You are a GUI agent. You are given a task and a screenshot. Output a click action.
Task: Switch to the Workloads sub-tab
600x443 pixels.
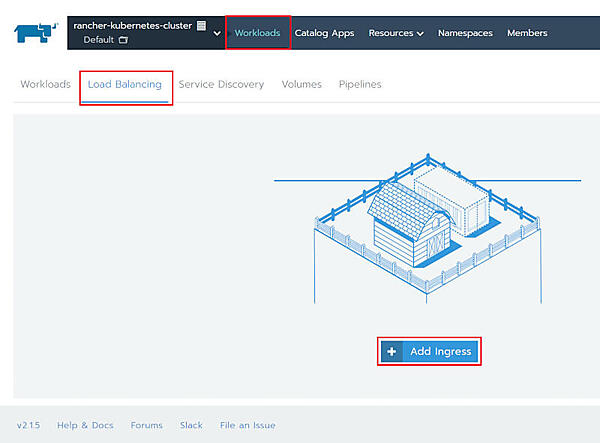pyautogui.click(x=45, y=85)
